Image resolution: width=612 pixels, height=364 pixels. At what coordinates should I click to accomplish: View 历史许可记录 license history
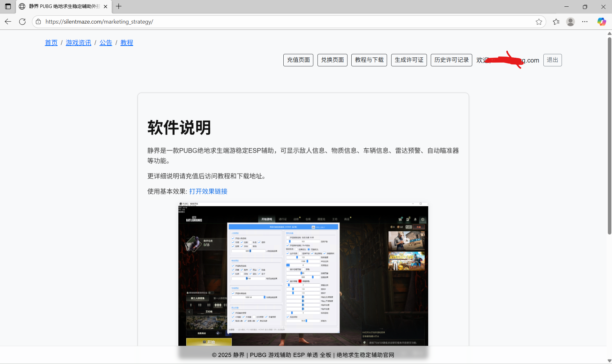pos(451,60)
